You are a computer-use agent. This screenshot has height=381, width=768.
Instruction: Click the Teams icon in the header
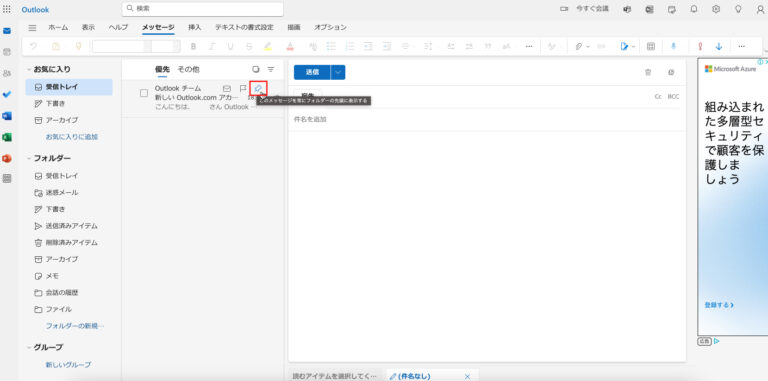point(627,9)
